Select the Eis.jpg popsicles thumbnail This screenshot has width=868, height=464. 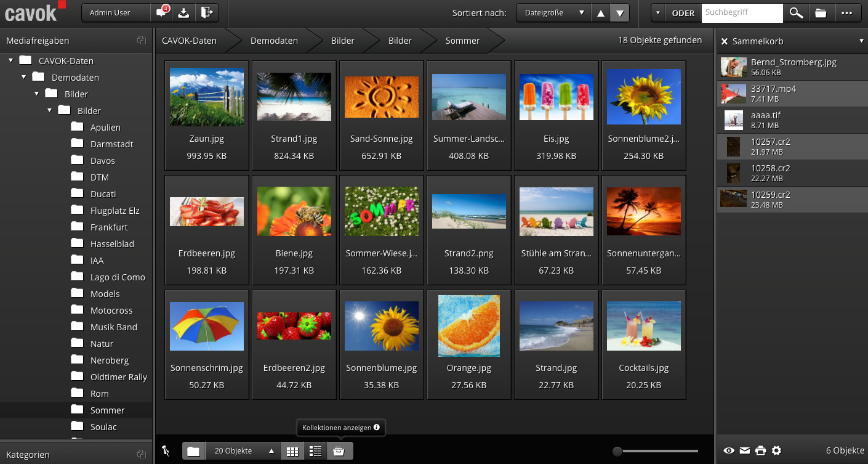point(557,97)
